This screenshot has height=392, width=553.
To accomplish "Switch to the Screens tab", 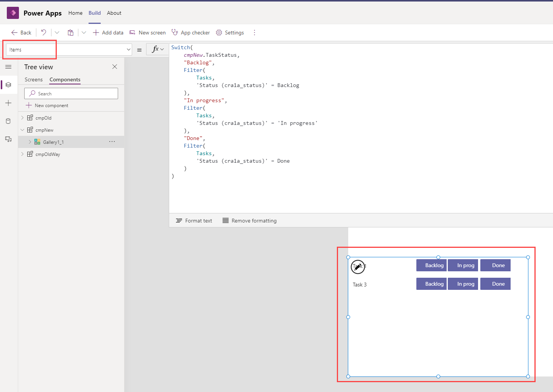I will click(34, 79).
